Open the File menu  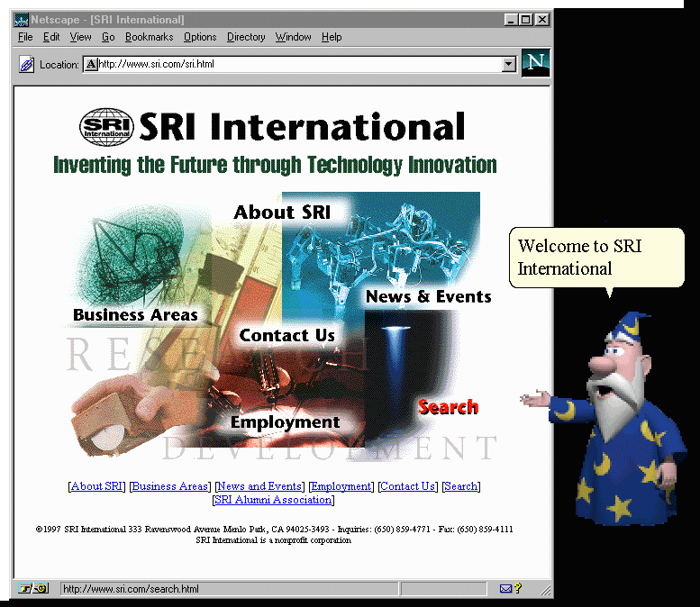coord(25,37)
